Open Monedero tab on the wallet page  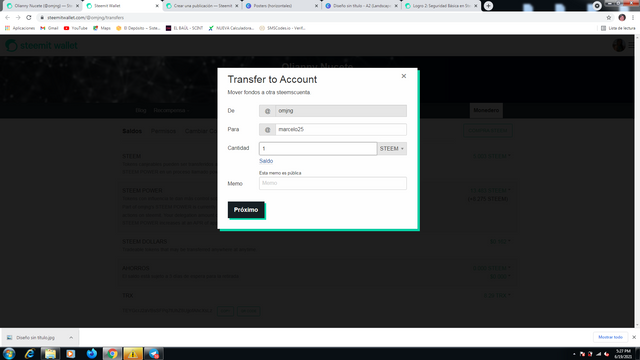tap(486, 110)
